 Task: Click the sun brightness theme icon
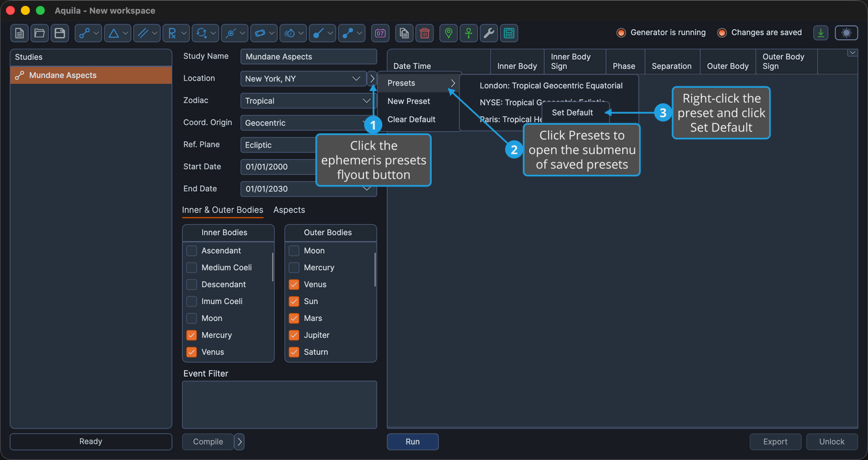coord(847,33)
